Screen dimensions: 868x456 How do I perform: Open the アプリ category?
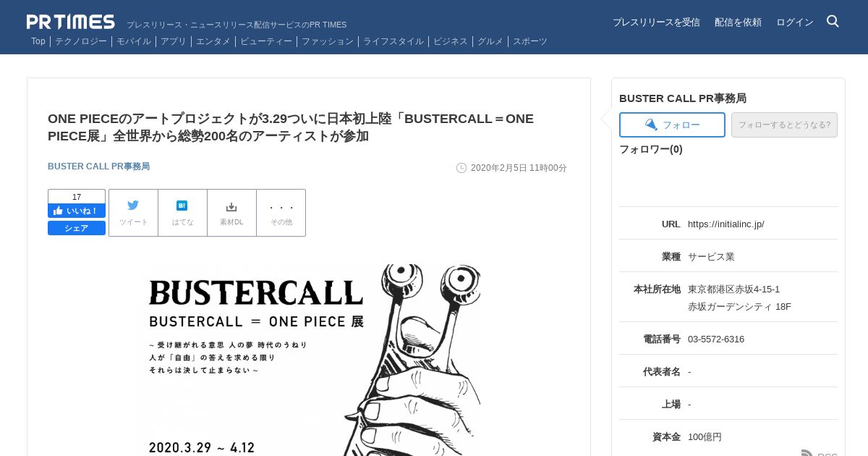[174, 41]
